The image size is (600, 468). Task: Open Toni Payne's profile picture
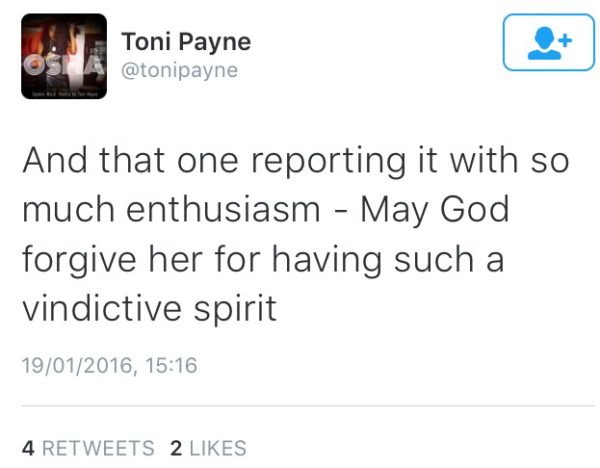[x=64, y=56]
